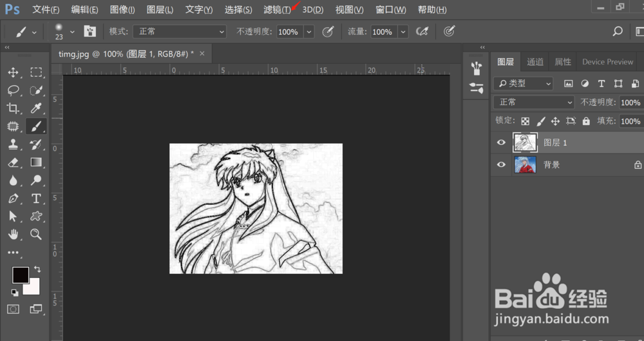644x341 pixels.
Task: Toggle lock transparent pixels
Action: 526,121
